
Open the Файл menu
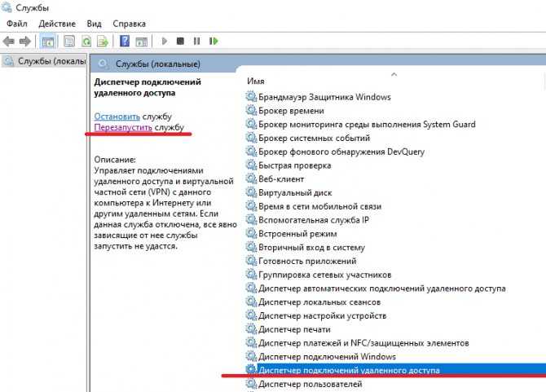(17, 24)
